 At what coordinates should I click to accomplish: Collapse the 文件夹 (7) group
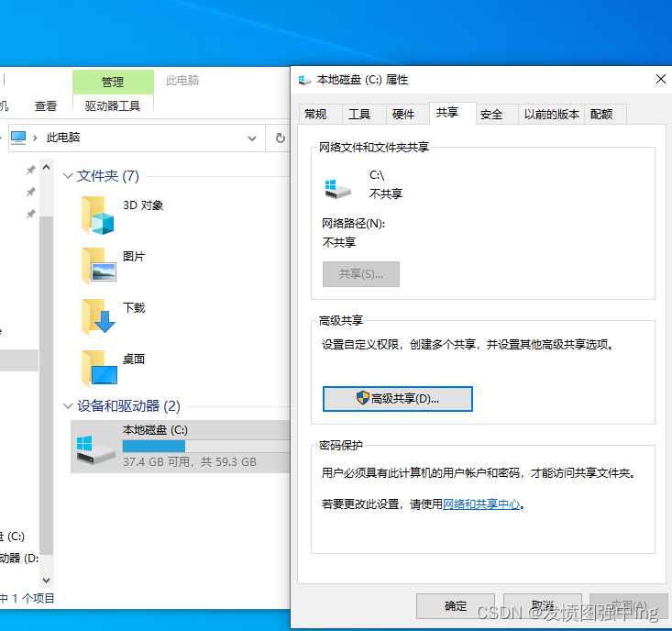click(67, 176)
